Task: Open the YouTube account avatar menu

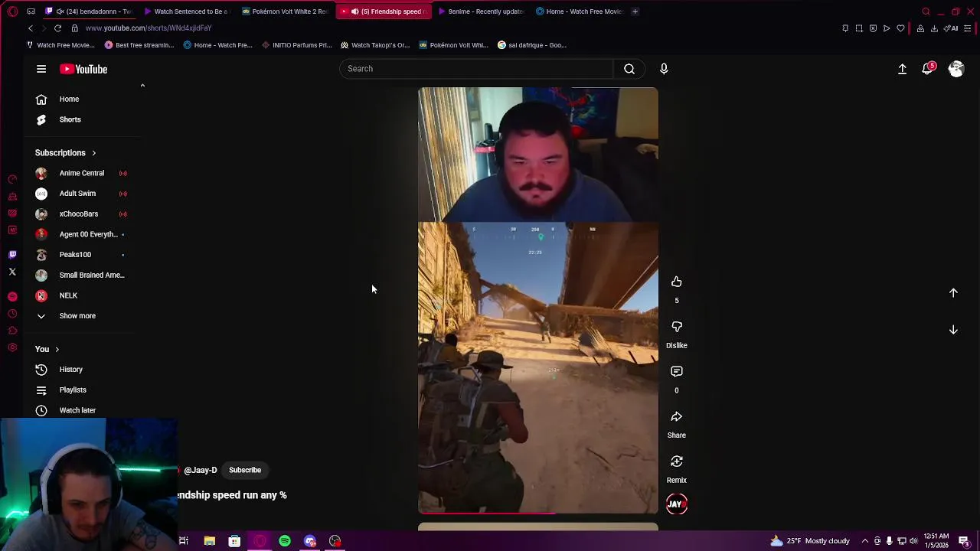Action: coord(955,69)
